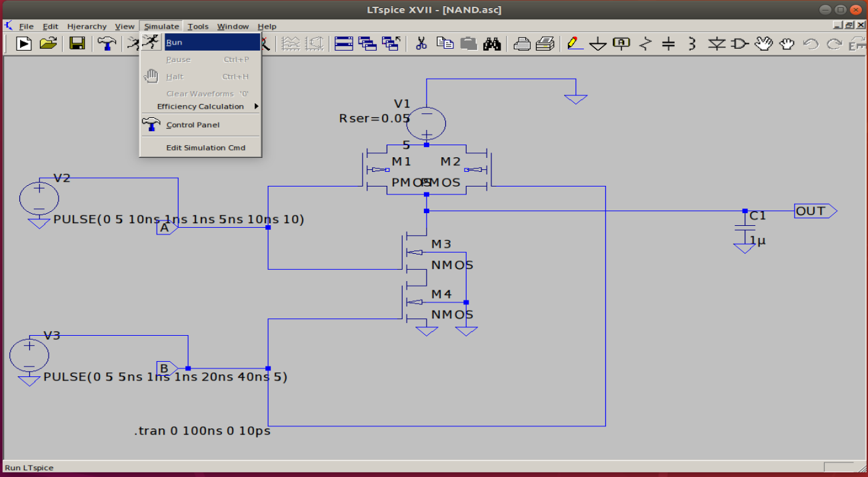Place a Ground symbol
The image size is (868, 477).
(x=597, y=43)
